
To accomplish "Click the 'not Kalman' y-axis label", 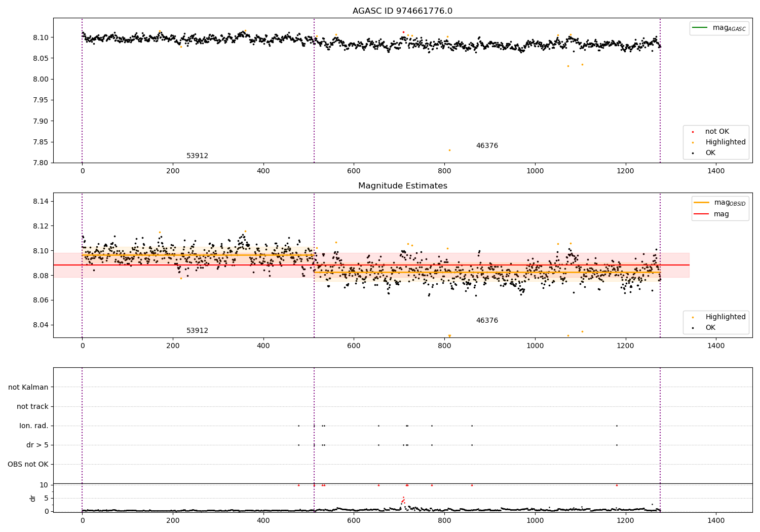I will pyautogui.click(x=28, y=388).
